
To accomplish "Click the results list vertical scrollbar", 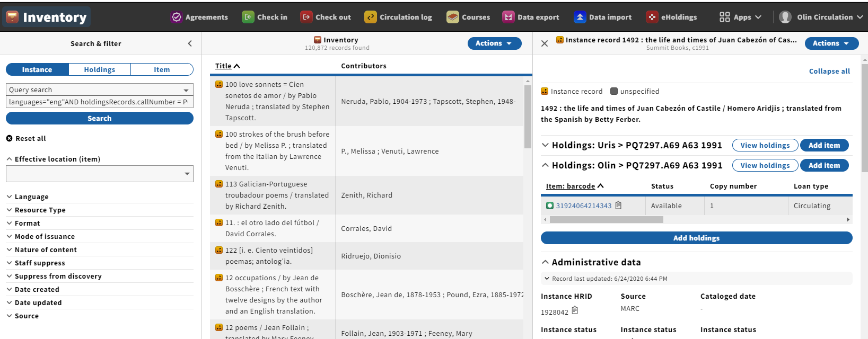I will click(528, 117).
